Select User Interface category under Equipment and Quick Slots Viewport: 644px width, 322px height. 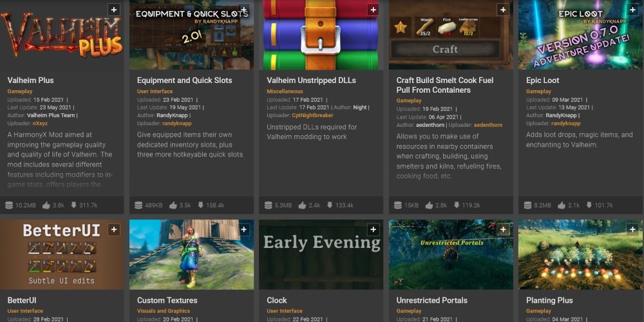click(x=155, y=91)
